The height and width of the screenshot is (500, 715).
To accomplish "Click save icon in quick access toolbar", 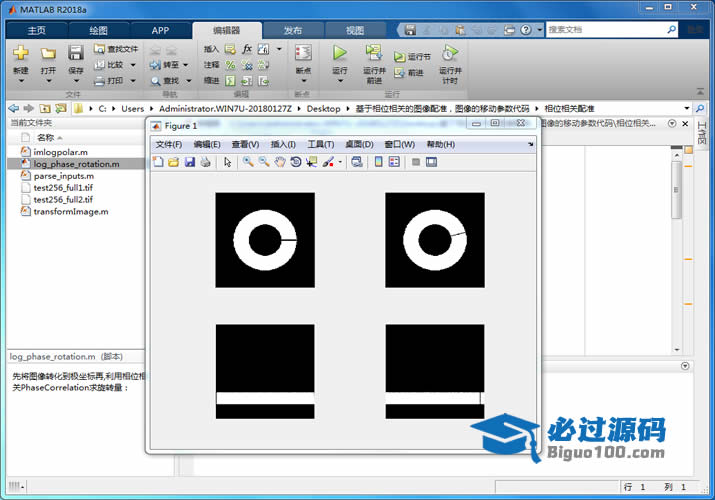I will point(410,30).
